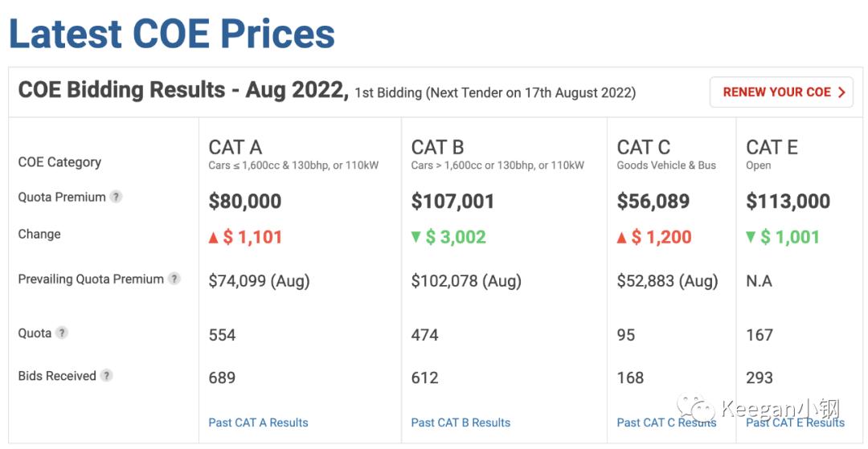
Task: Click the CAT E column heading
Action: click(x=772, y=148)
